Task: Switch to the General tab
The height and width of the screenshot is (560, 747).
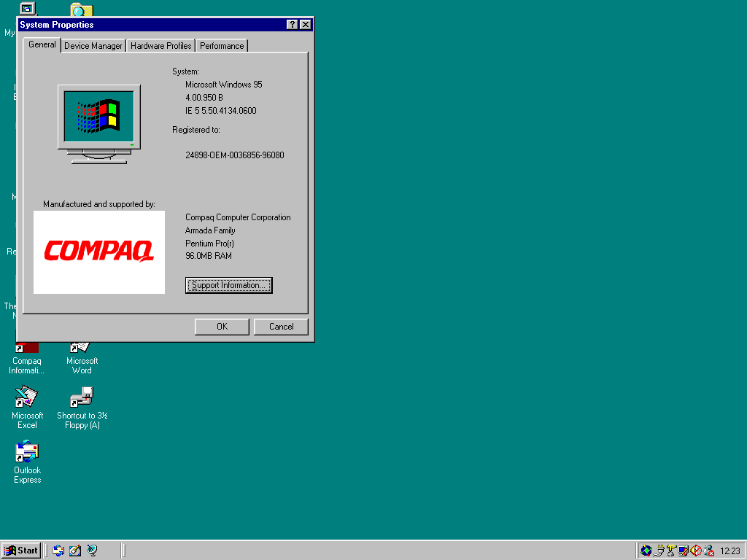Action: 42,44
